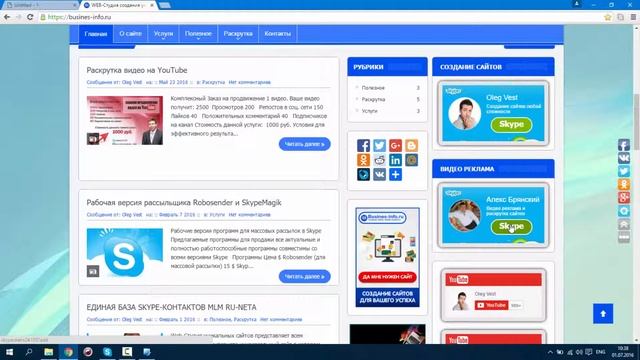Open the О сайте menu item

(130, 34)
